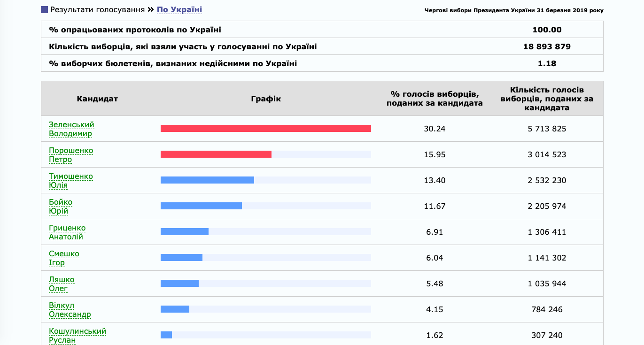The image size is (644, 345).
Task: Open candidate Порошенко Петро link
Action: 71,155
